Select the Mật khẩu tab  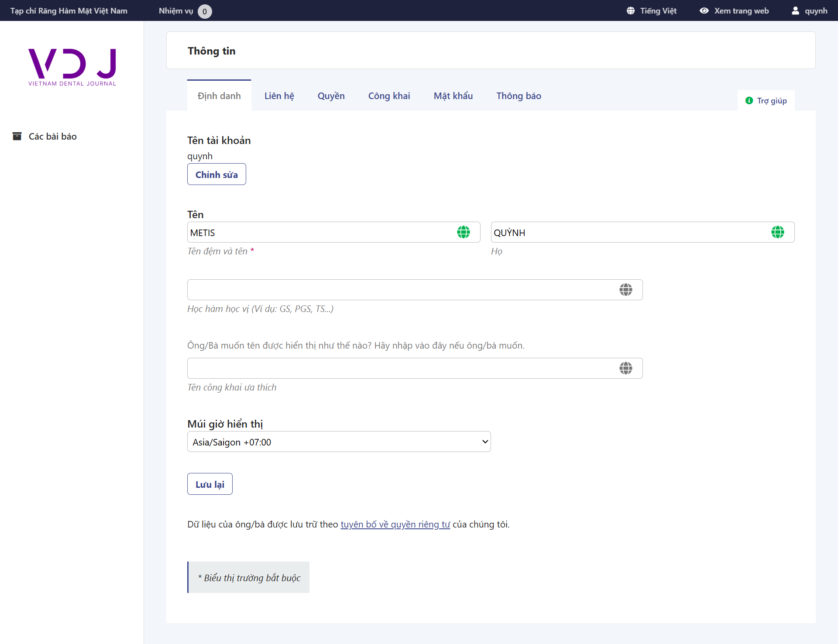coord(453,96)
